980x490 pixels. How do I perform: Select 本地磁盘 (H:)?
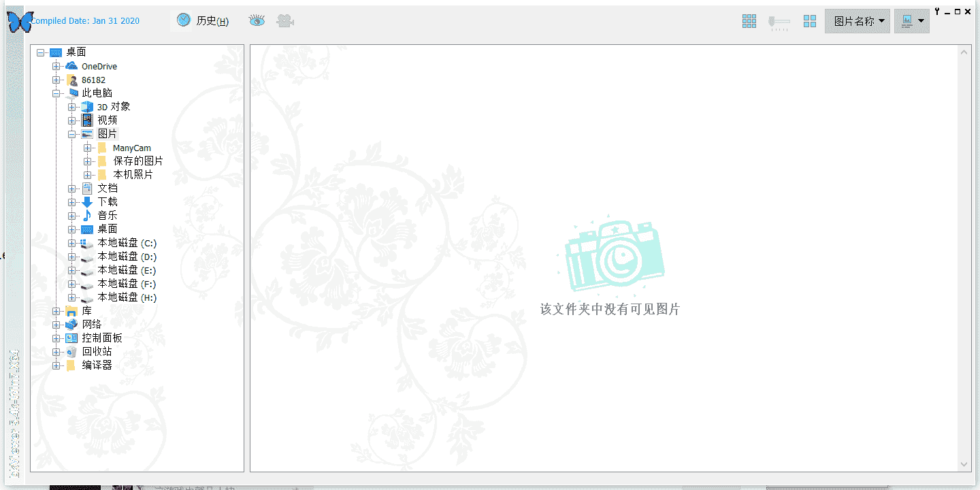(127, 297)
